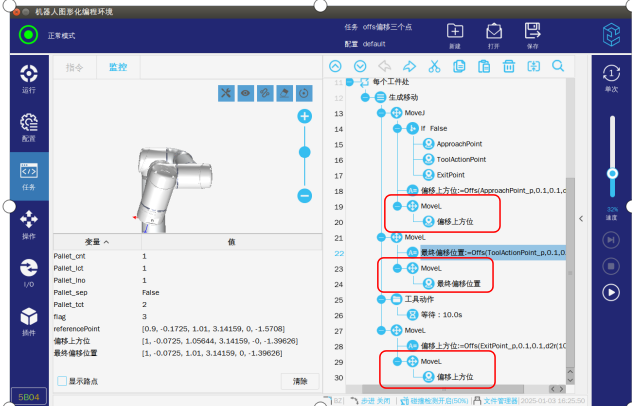The image size is (632, 406).
Task: Click the search magnifier icon in toolbar
Action: coord(557,67)
